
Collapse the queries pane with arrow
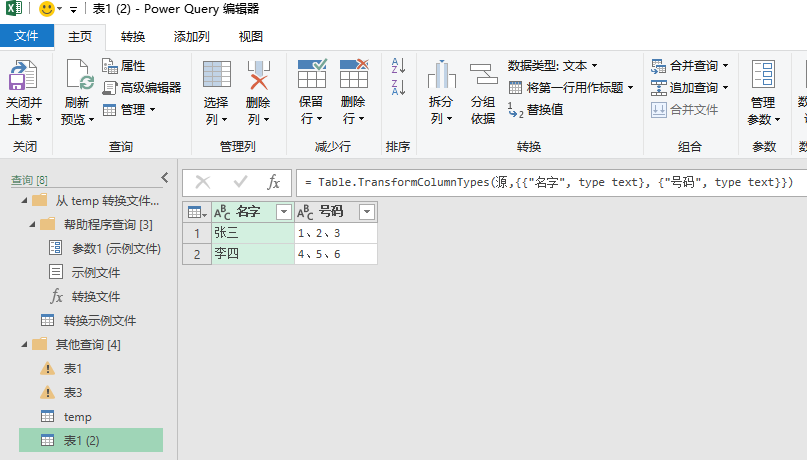[165, 178]
